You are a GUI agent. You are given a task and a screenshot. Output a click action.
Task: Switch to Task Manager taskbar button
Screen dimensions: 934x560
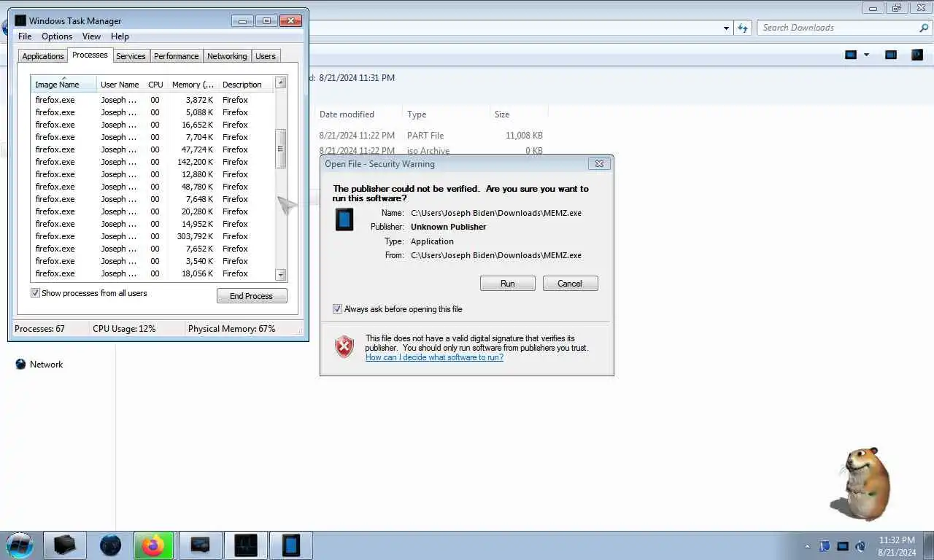coord(246,545)
